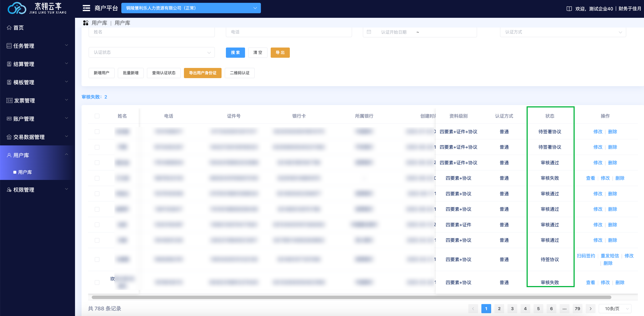Click the 交易数据管理 bank icon
Screen dimensions: 644x316
(x=9, y=137)
